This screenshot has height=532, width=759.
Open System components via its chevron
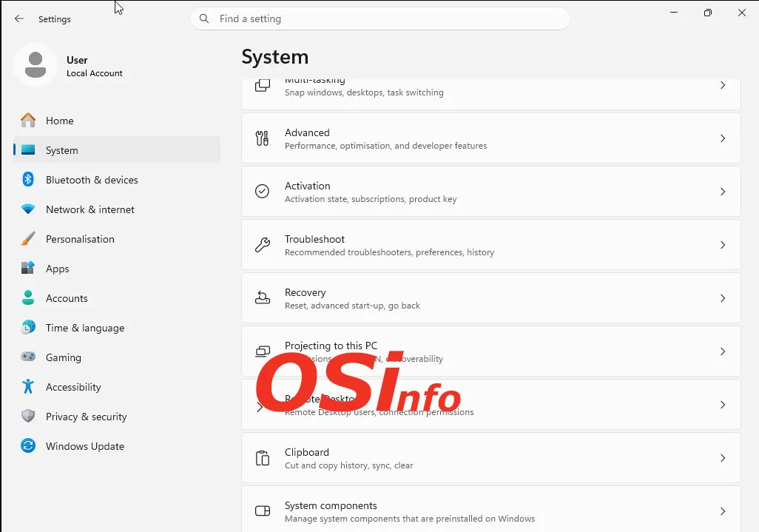(723, 511)
